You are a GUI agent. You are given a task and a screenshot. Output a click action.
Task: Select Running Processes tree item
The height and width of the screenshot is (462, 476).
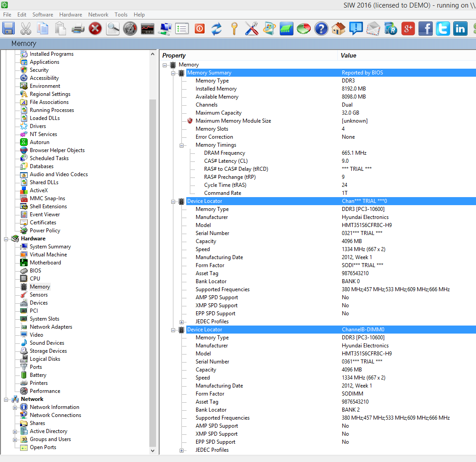(x=52, y=110)
